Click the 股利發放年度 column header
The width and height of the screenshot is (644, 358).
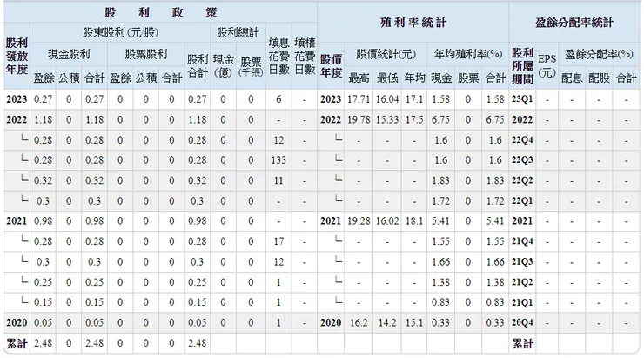(17, 56)
